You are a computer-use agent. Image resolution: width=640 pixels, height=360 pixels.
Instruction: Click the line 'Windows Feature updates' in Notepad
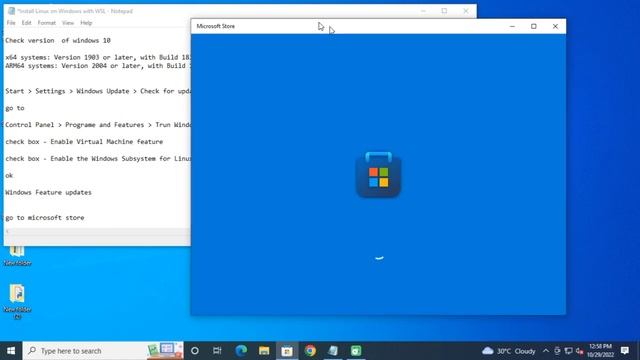click(x=48, y=192)
